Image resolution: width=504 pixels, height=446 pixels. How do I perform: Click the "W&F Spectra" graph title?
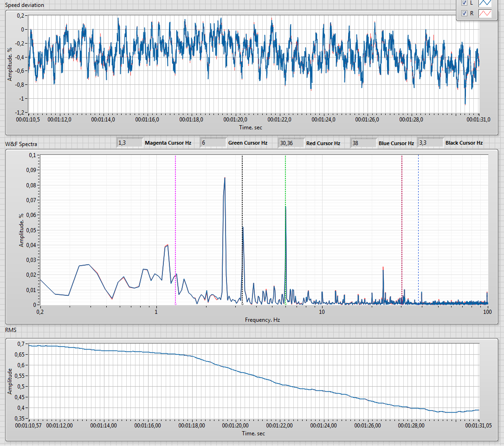tap(21, 144)
